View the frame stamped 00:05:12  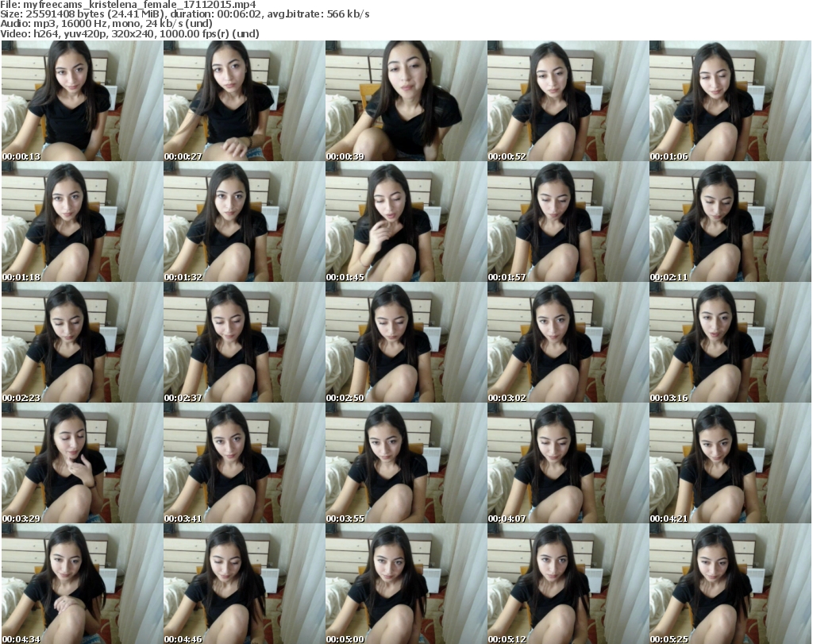[x=568, y=584]
